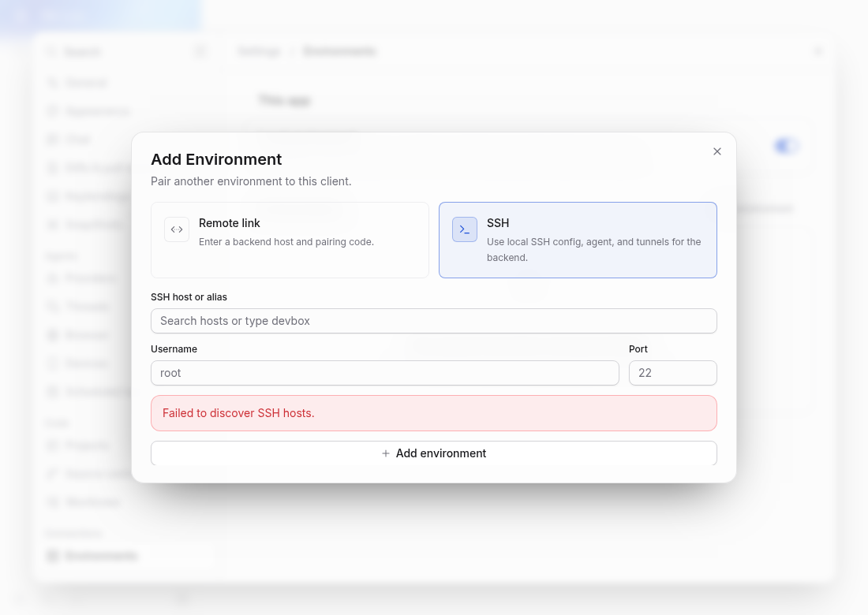Click the Add environment button
This screenshot has width=868, height=615.
[x=433, y=453]
